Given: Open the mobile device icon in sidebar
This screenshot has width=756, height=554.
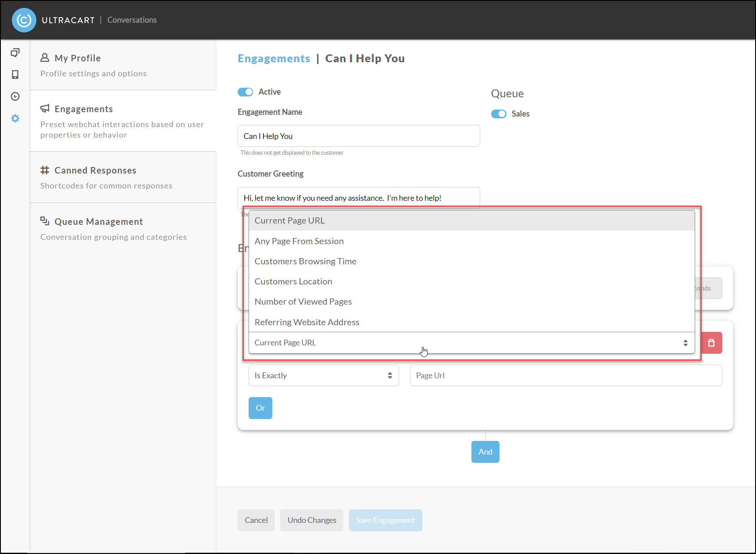Looking at the screenshot, I should [x=15, y=75].
